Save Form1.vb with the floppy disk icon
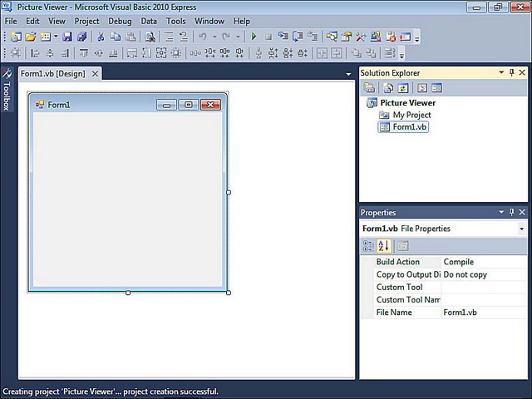532x399 pixels. [x=67, y=37]
